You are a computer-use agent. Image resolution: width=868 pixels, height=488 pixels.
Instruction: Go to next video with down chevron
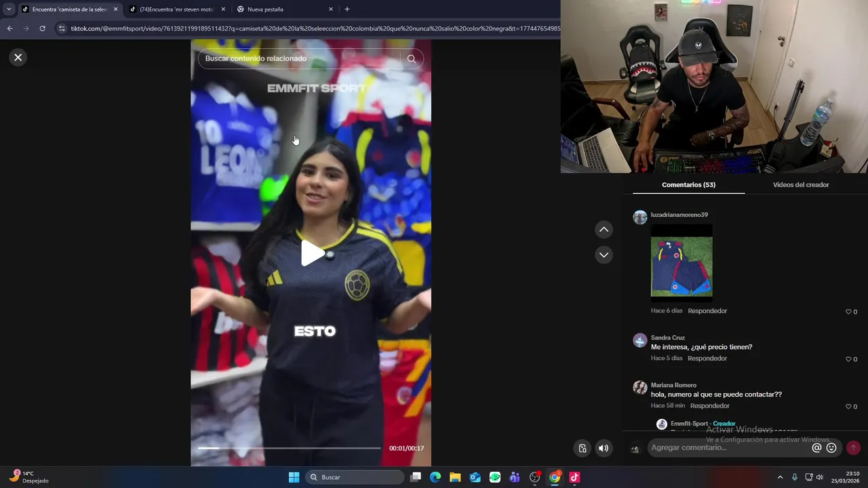click(604, 255)
